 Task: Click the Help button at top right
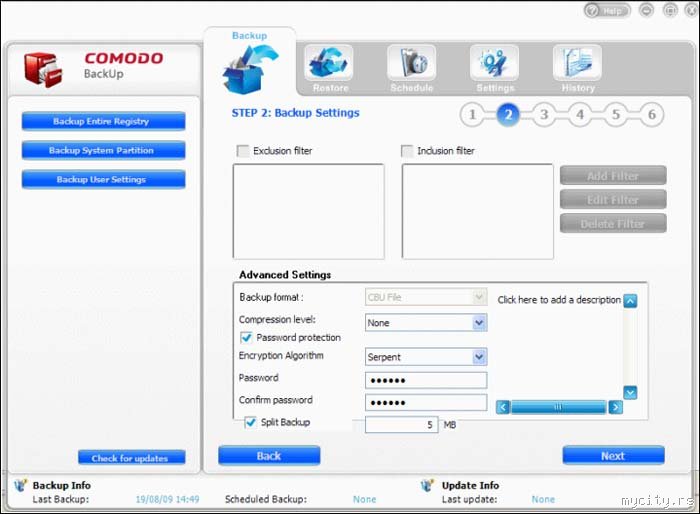pyautogui.click(x=607, y=10)
